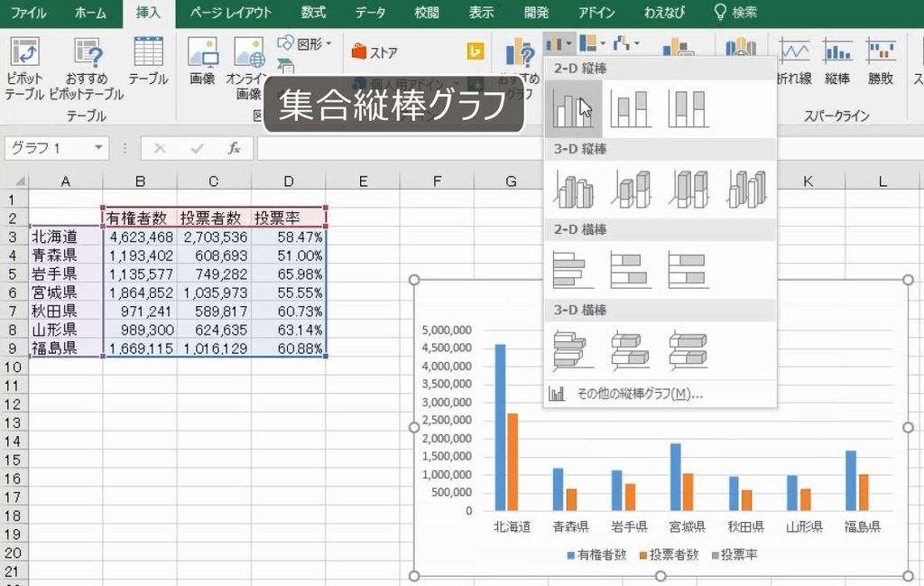
Task: Switch to the 表示 (View) tab
Action: [x=481, y=13]
